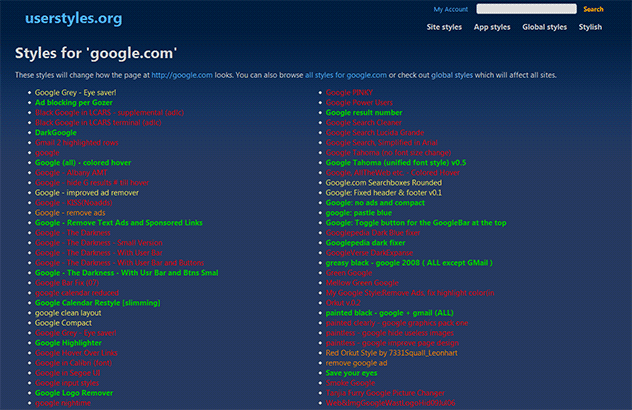Open google nightime style

(63, 403)
